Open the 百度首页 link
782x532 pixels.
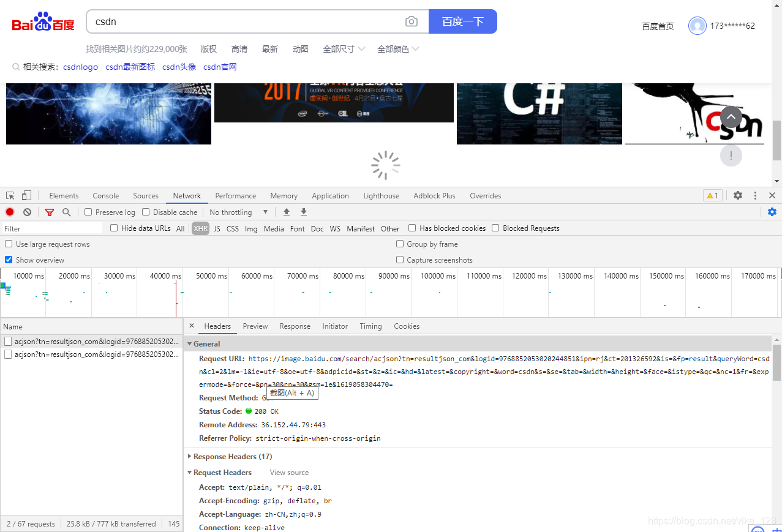[x=658, y=26]
